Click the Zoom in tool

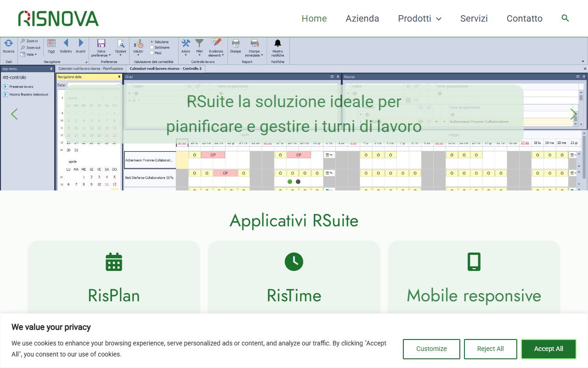click(x=29, y=41)
